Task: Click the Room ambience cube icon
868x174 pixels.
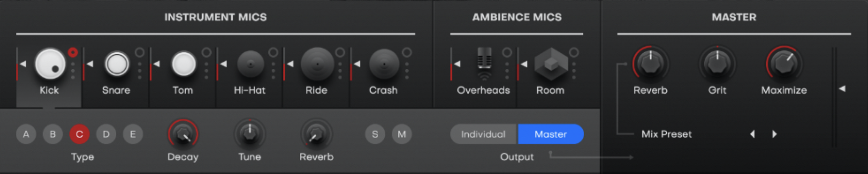Action: [x=551, y=65]
